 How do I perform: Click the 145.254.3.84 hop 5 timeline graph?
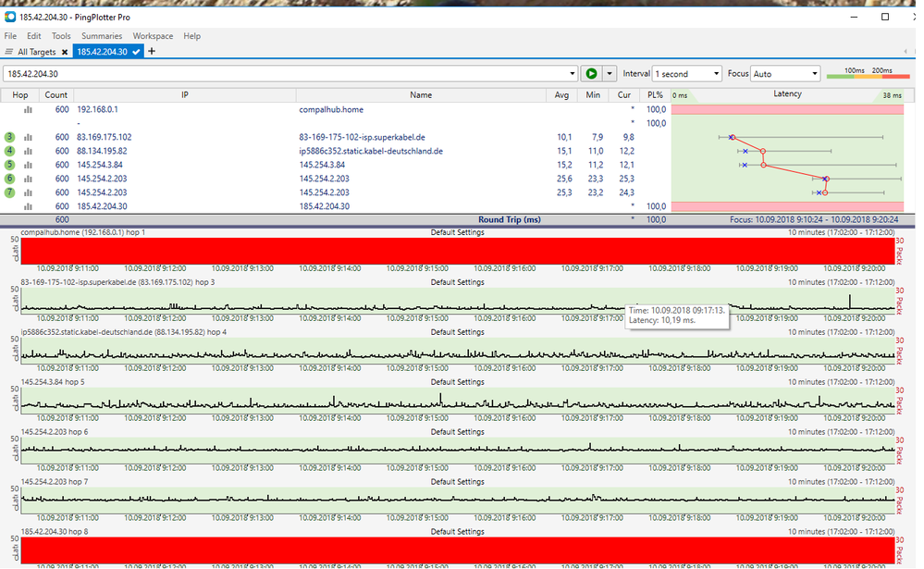pyautogui.click(x=458, y=401)
